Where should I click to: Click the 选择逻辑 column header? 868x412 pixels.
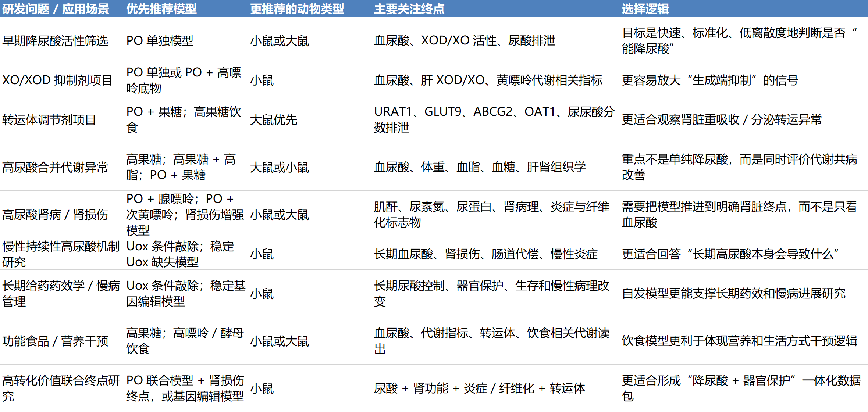click(x=645, y=8)
